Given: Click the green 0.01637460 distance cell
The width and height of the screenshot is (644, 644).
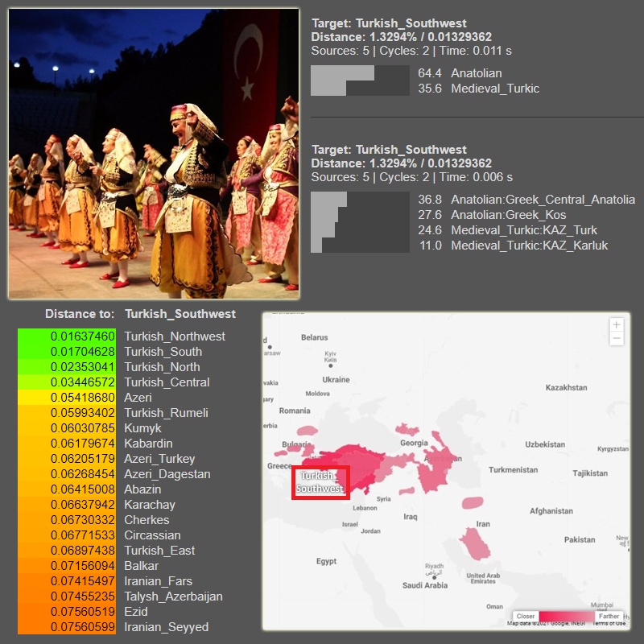Looking at the screenshot, I should [x=67, y=336].
